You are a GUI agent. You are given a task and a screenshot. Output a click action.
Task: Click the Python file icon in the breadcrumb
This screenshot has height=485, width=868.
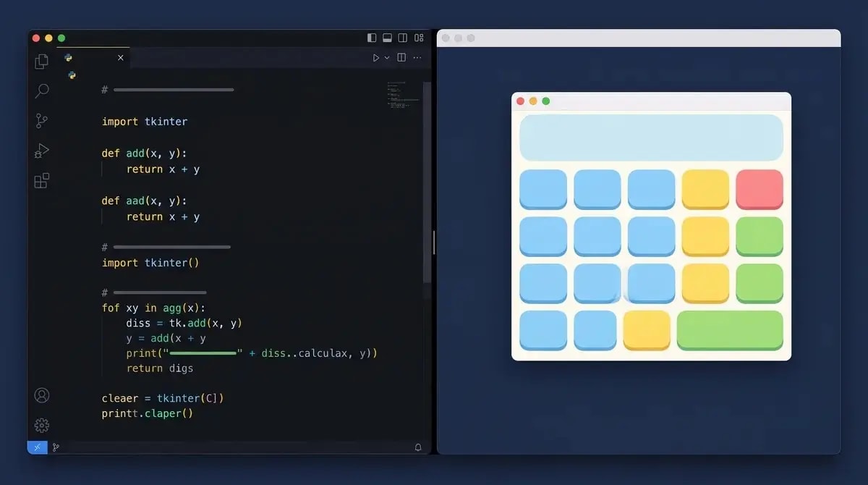pyautogui.click(x=72, y=75)
